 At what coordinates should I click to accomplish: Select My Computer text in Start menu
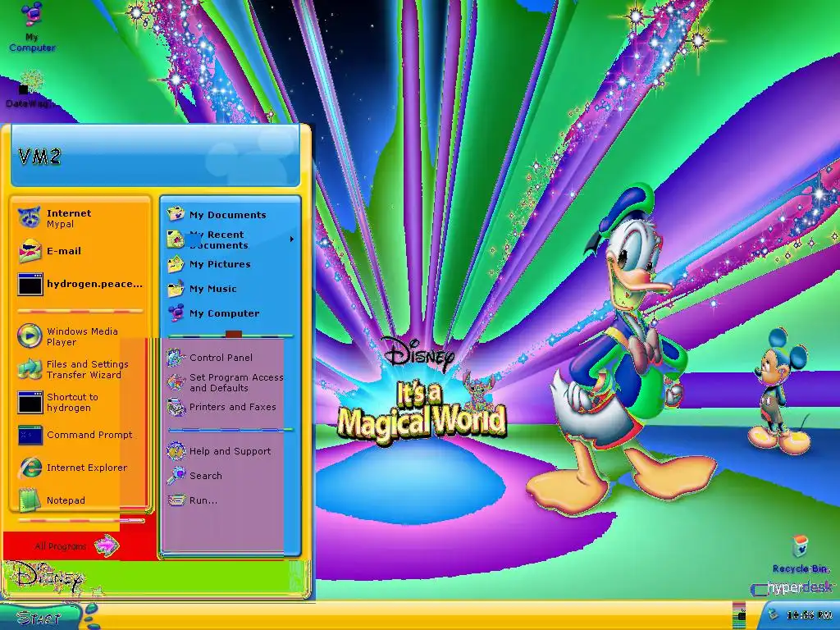[224, 313]
